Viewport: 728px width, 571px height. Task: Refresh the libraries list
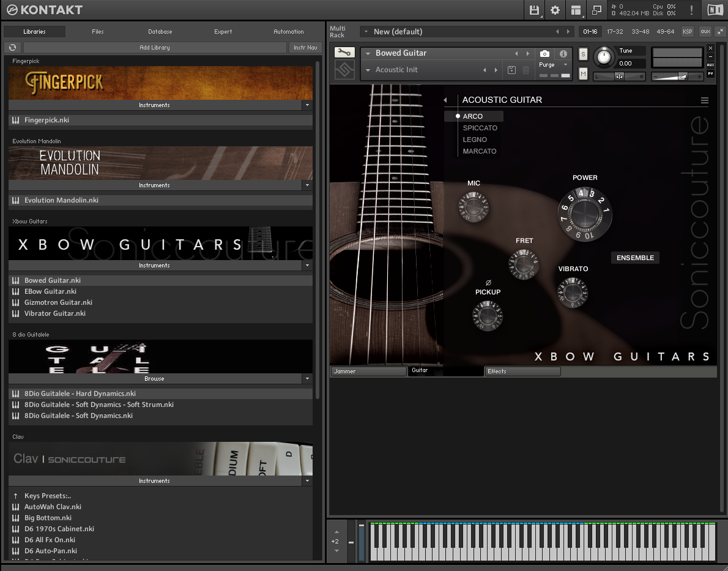(x=12, y=47)
